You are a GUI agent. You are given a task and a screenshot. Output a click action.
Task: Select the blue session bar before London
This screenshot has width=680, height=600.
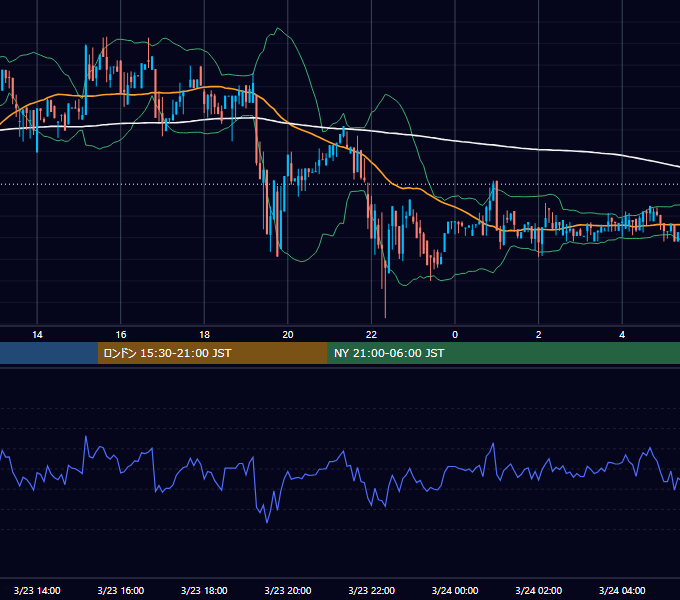[49, 353]
